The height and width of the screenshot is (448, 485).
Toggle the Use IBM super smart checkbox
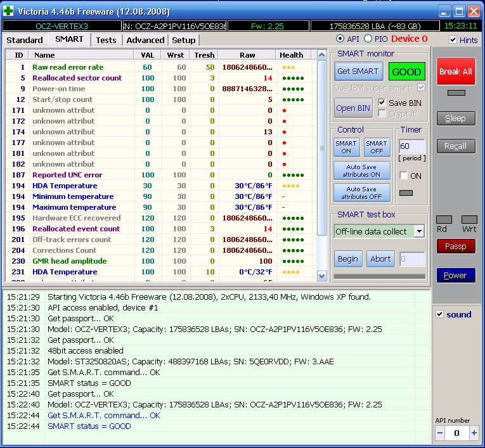coord(421,87)
